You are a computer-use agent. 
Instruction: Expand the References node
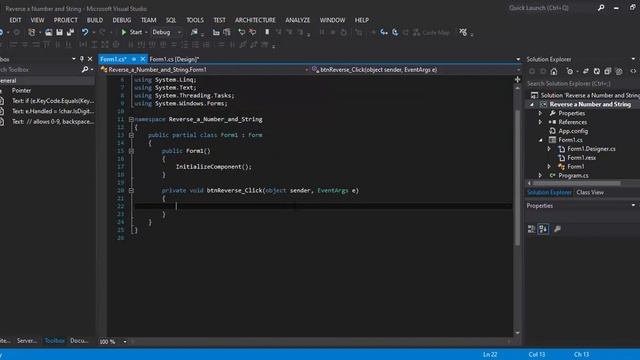point(540,122)
